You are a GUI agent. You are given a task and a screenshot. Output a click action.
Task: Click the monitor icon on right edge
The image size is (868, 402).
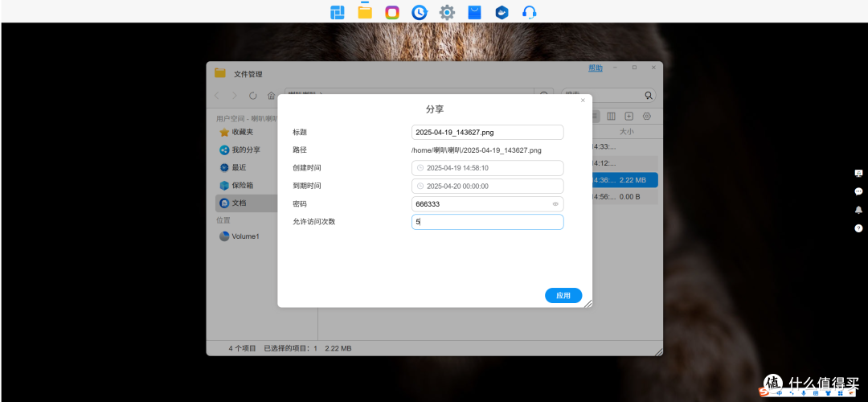[x=858, y=174]
